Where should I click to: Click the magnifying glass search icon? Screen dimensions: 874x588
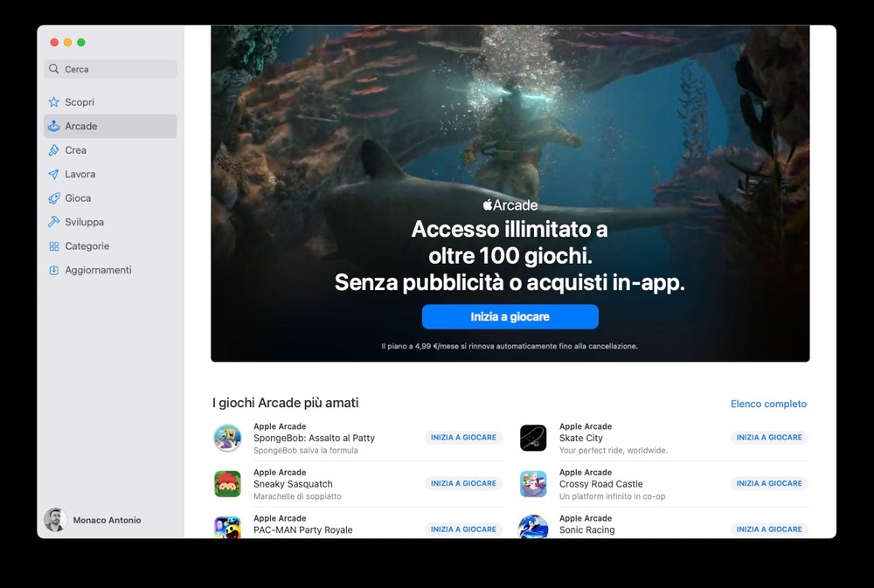[55, 69]
